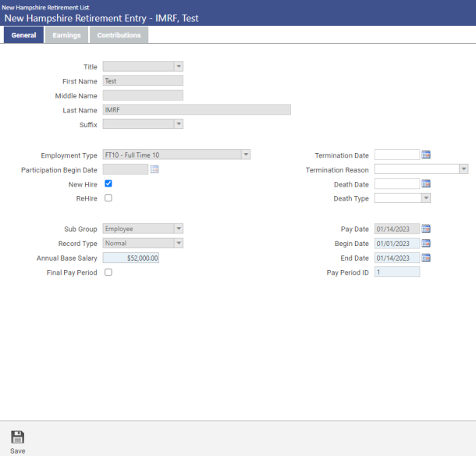Open the Death Date calendar picker
The width and height of the screenshot is (476, 456).
(426, 183)
